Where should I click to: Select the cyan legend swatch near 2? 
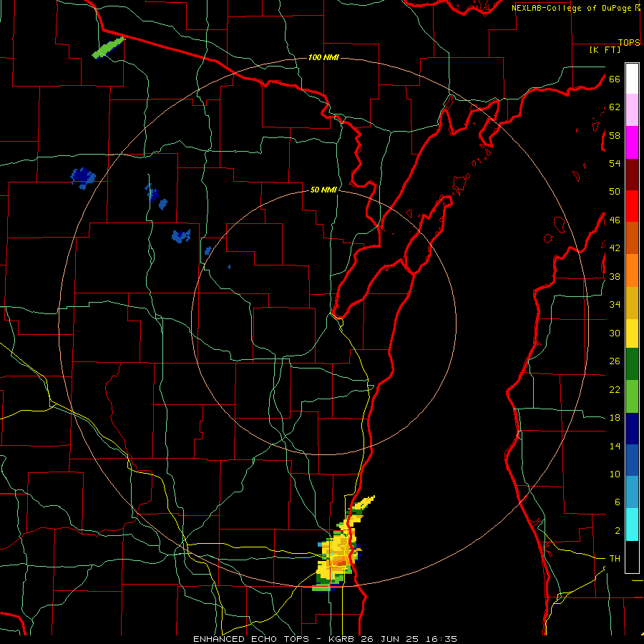pos(632,525)
